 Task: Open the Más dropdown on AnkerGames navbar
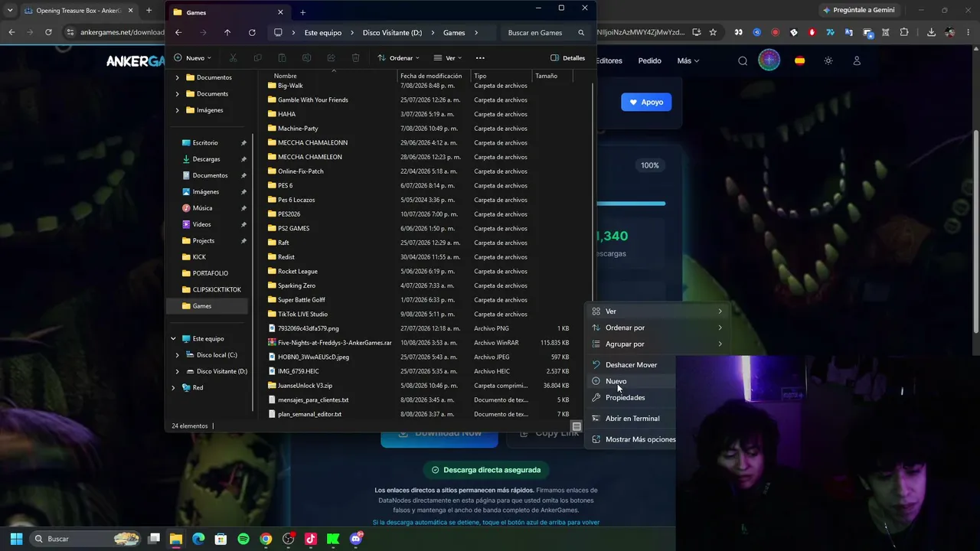pyautogui.click(x=688, y=61)
